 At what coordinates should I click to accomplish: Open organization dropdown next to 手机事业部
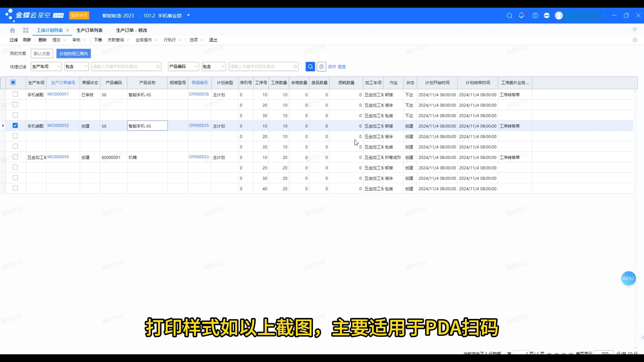pyautogui.click(x=188, y=15)
